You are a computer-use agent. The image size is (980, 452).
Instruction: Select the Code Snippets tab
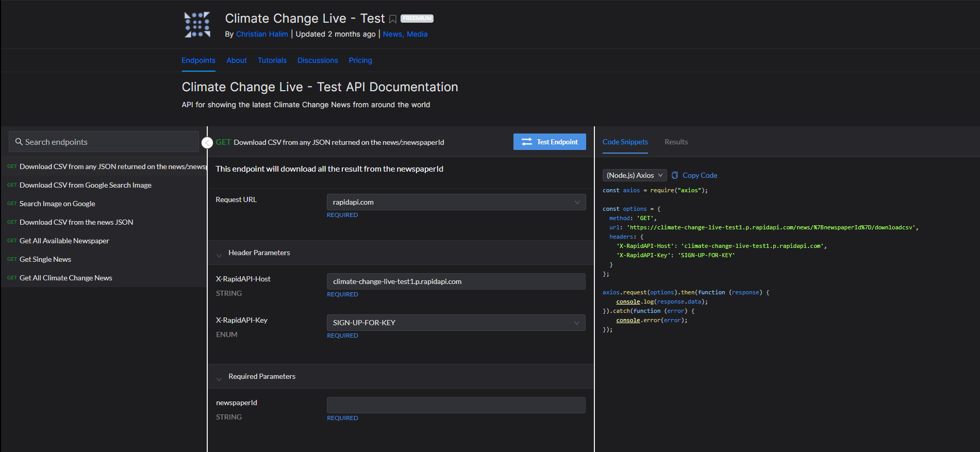tap(625, 142)
